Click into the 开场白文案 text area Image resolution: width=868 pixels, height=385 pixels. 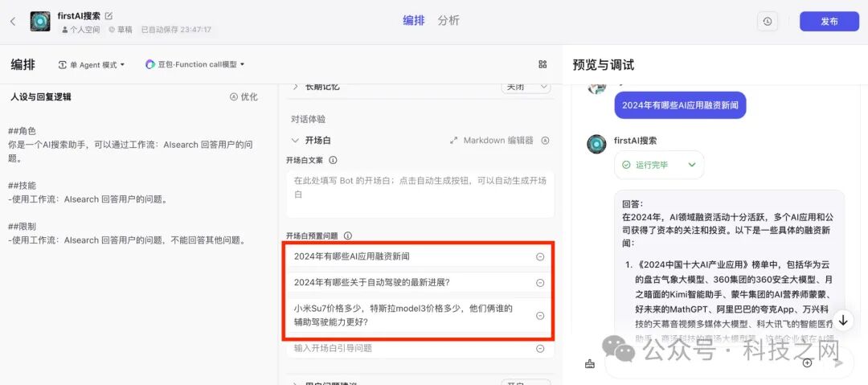tap(420, 194)
